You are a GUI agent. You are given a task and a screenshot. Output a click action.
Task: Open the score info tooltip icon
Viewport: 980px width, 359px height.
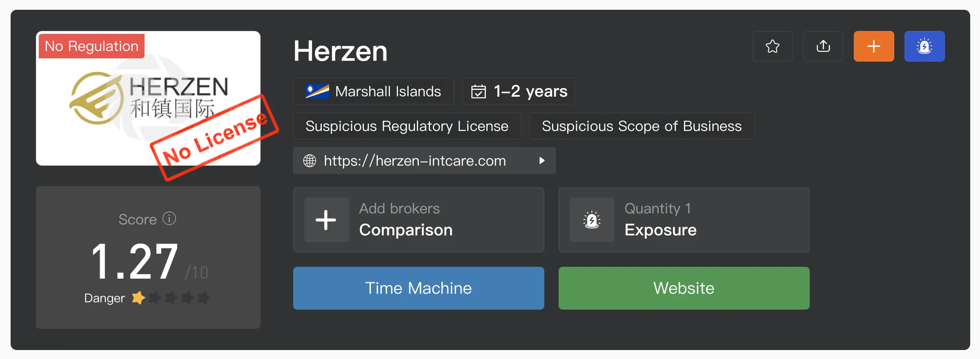[x=169, y=219]
